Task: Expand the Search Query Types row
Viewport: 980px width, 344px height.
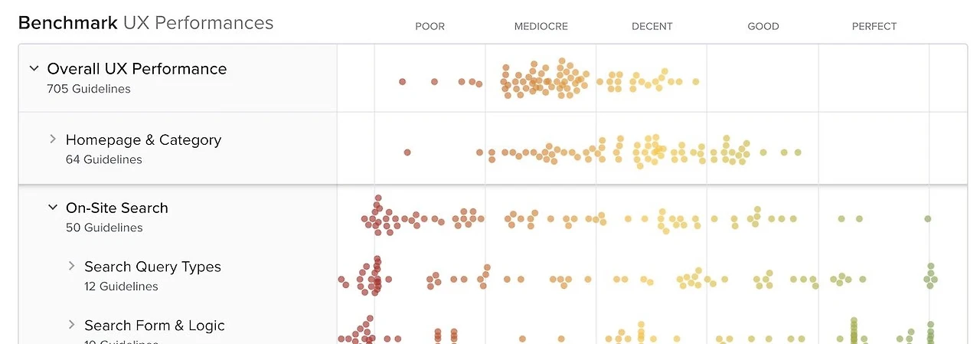Action: click(x=71, y=266)
